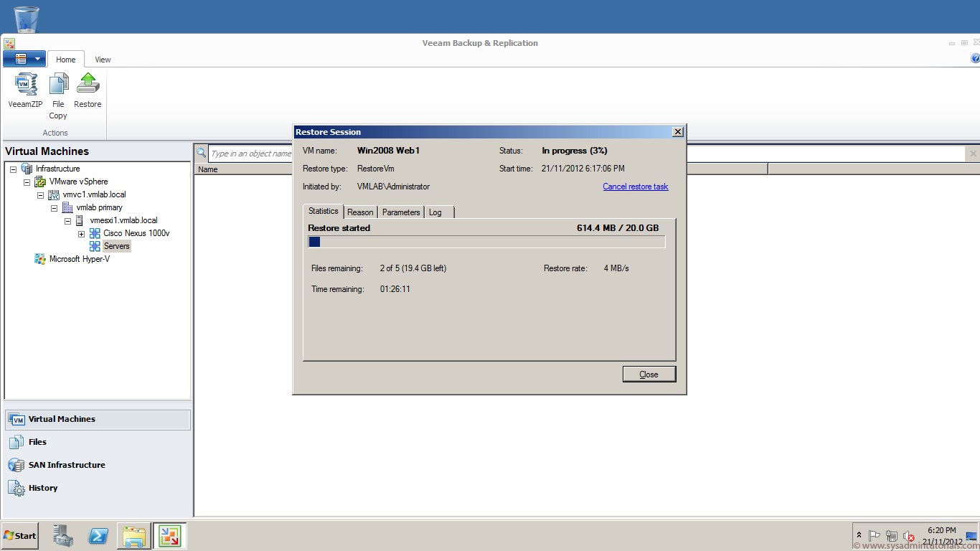Open Server Manager from taskbar

coord(63,535)
